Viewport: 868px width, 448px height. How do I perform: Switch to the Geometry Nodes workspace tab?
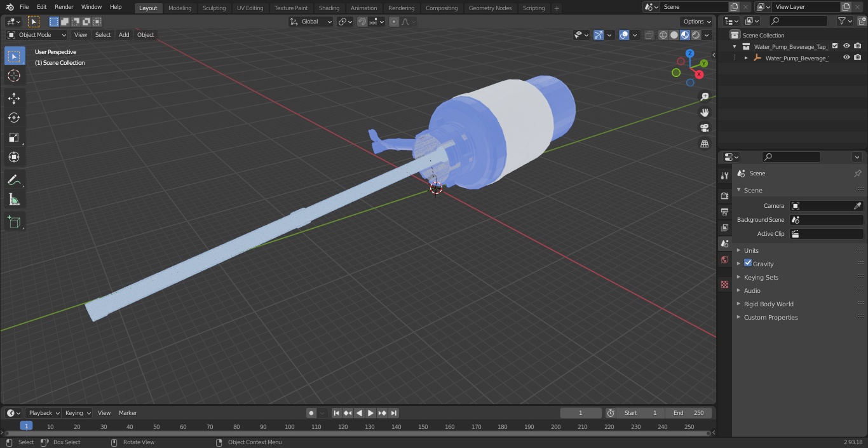tap(490, 8)
